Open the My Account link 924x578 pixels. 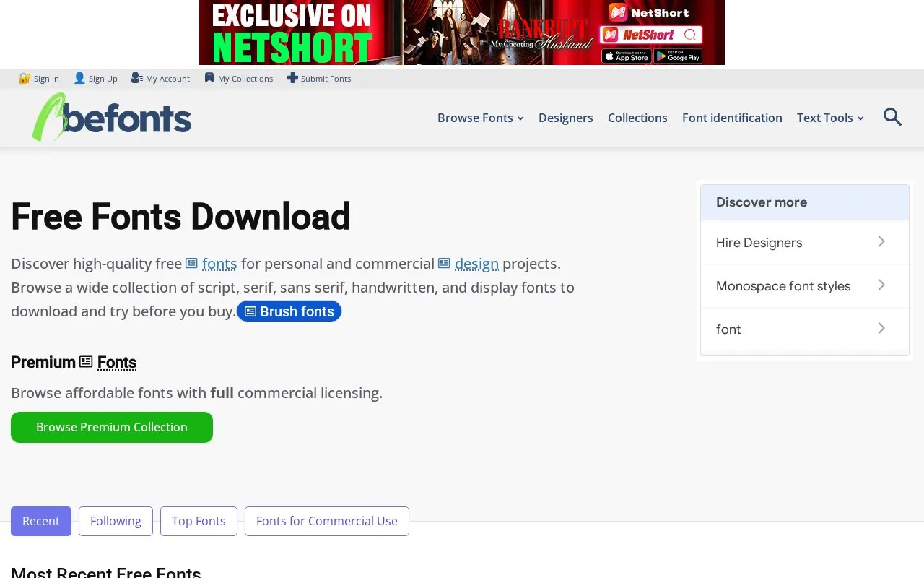(167, 79)
